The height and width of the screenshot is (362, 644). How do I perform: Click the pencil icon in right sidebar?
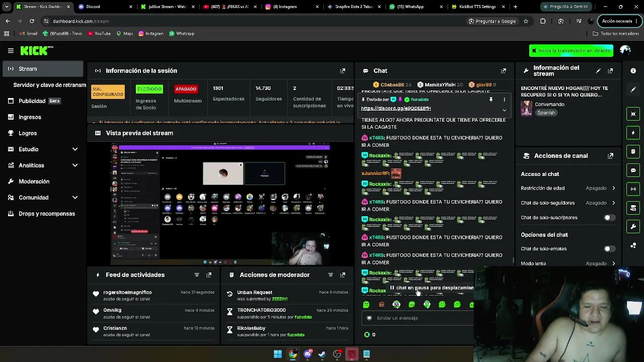coord(633,89)
